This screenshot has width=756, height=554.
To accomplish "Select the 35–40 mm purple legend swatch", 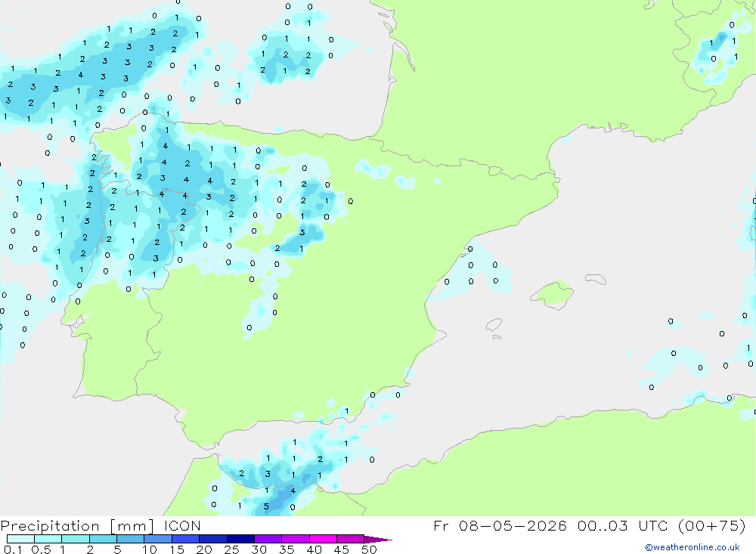I will 296,539.
